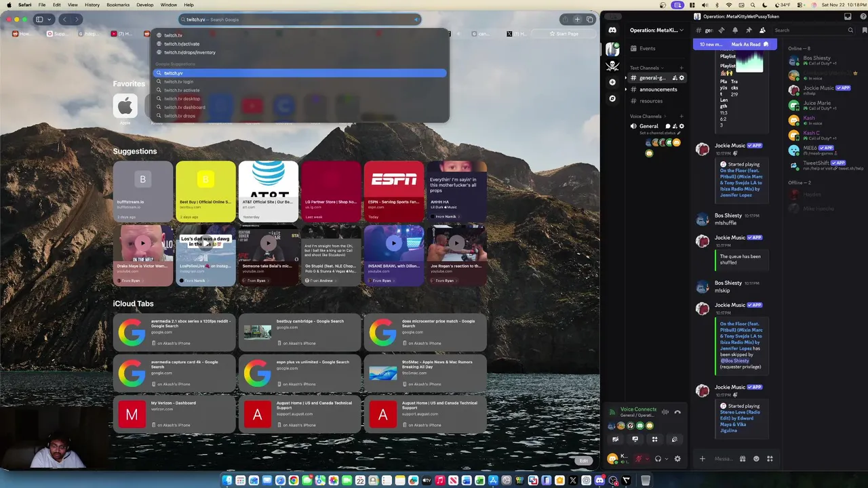Expand the Discord server name dropdown

[x=681, y=30]
